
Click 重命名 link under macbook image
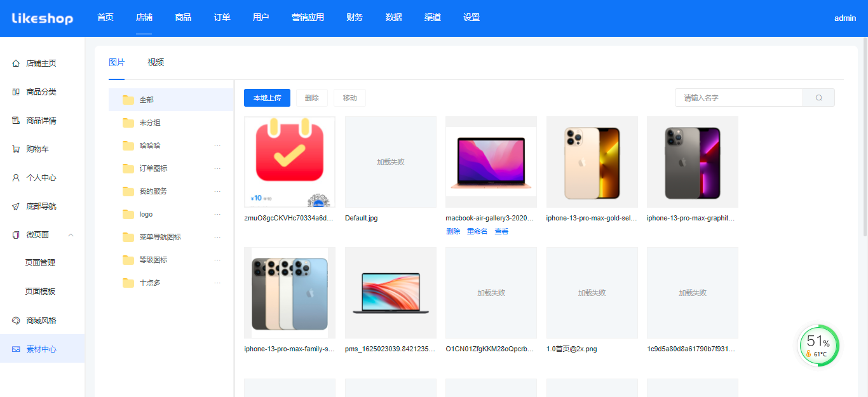477,232
